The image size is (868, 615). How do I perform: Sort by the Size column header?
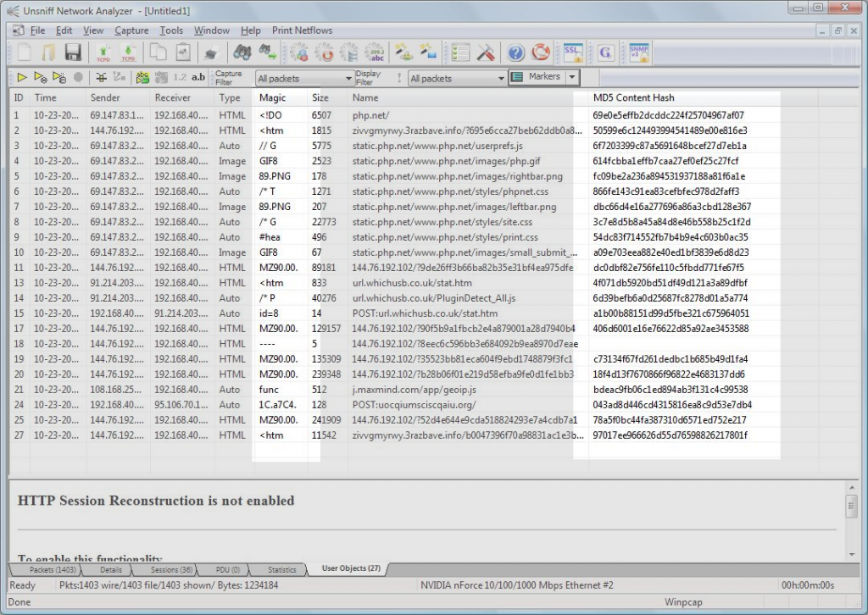(326, 98)
